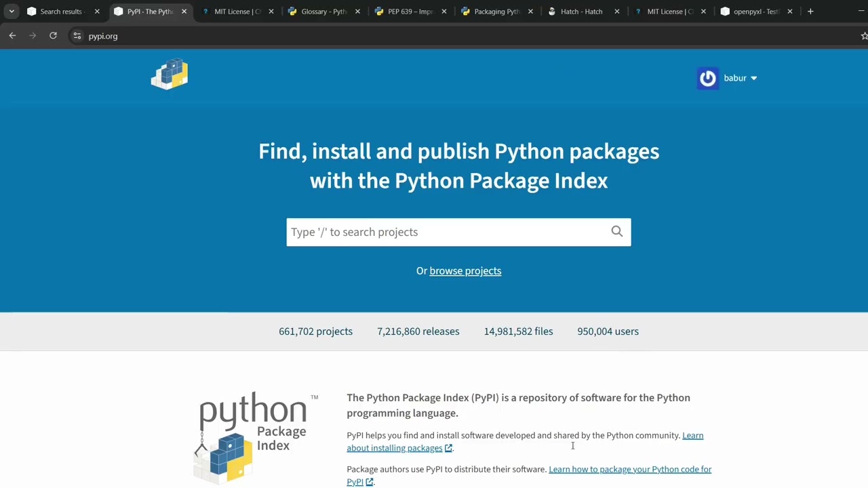Close the PyPI tab

[x=184, y=12]
